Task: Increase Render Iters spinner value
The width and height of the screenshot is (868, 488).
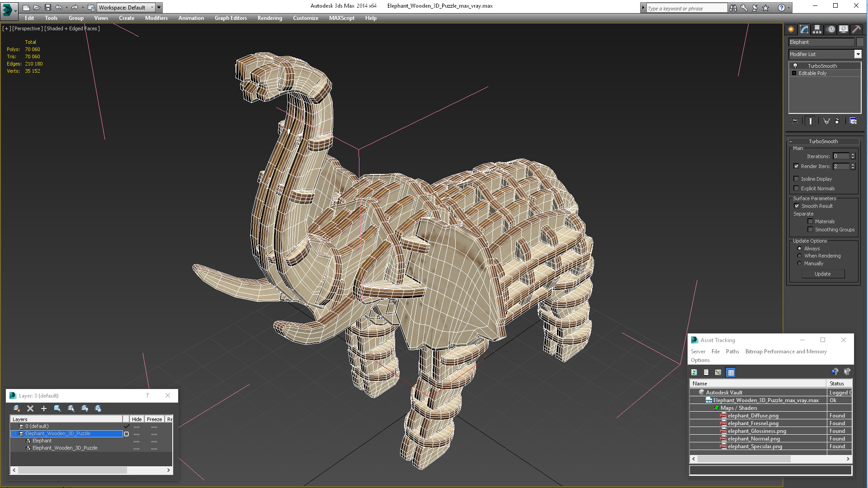Action: click(853, 164)
